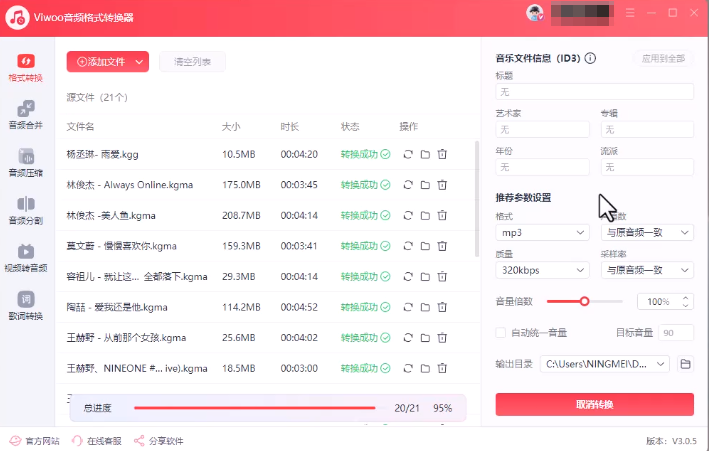Switch to the 格式转换 tab

[x=26, y=67]
